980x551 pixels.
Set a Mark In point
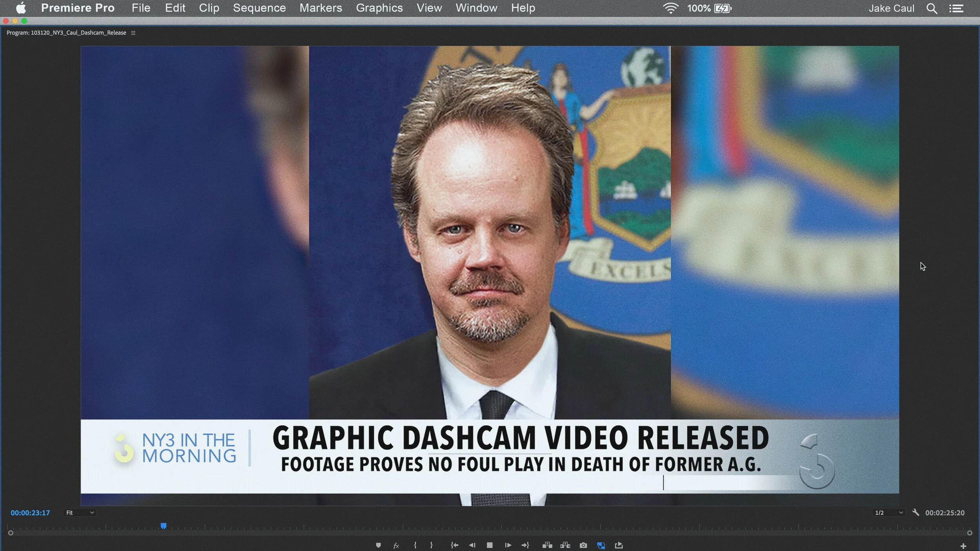415,545
